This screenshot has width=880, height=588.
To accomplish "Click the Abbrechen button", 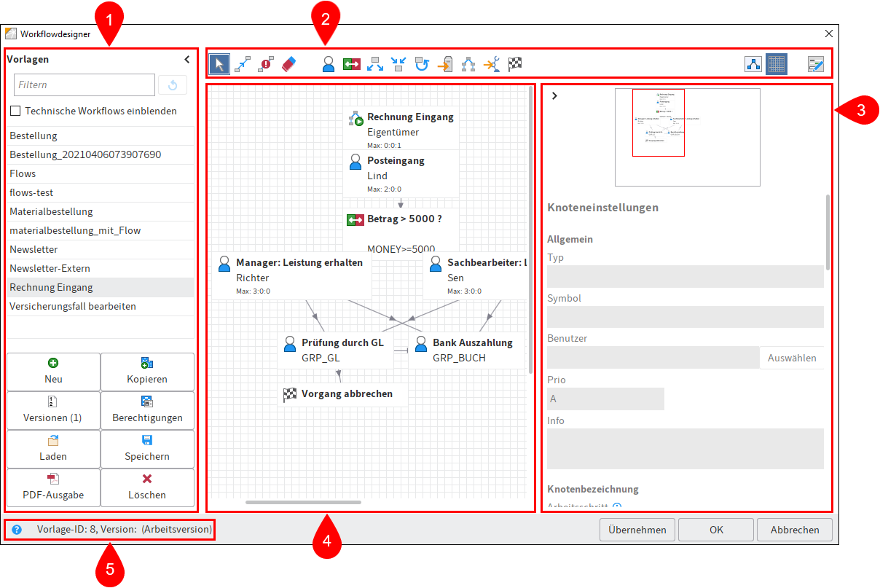I will [795, 530].
